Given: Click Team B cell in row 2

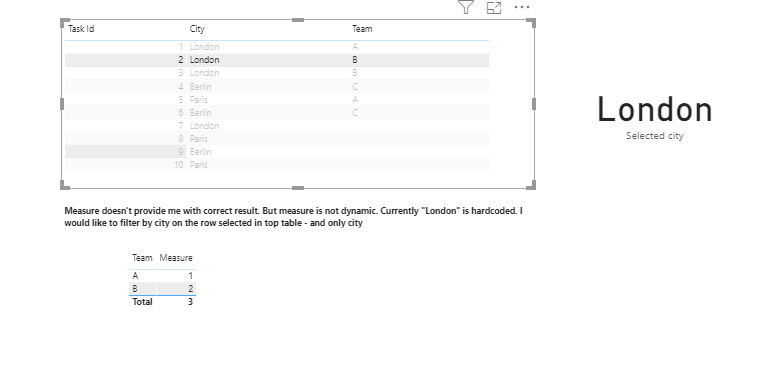Looking at the screenshot, I should click(x=355, y=60).
